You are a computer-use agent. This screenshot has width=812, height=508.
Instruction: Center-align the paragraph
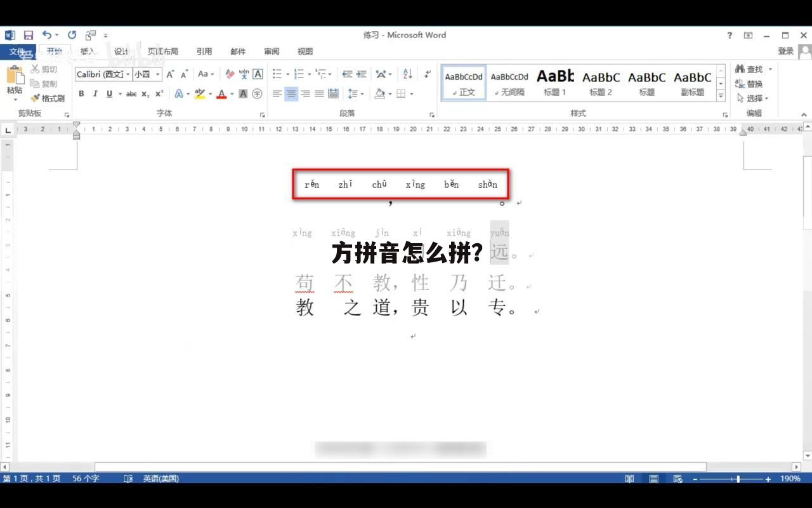point(291,94)
